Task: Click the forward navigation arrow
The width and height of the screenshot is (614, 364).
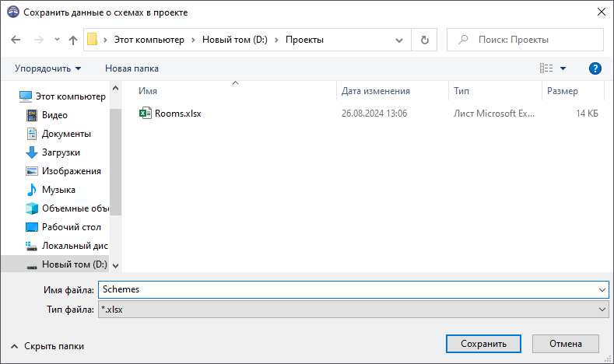Action: [x=38, y=40]
